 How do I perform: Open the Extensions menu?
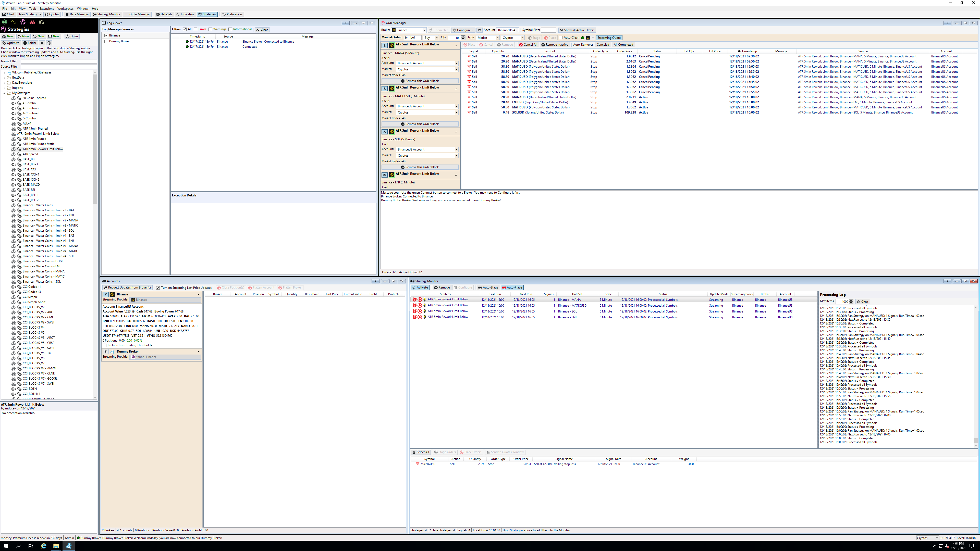click(46, 8)
